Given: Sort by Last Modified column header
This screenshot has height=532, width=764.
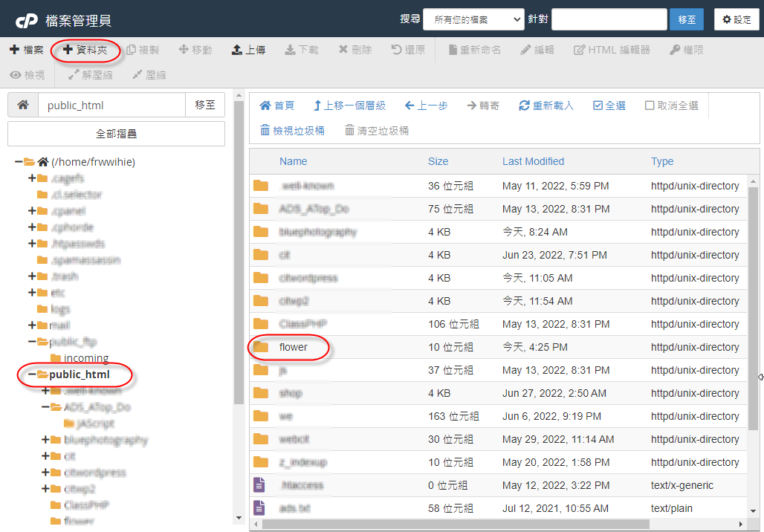Looking at the screenshot, I should click(x=533, y=161).
